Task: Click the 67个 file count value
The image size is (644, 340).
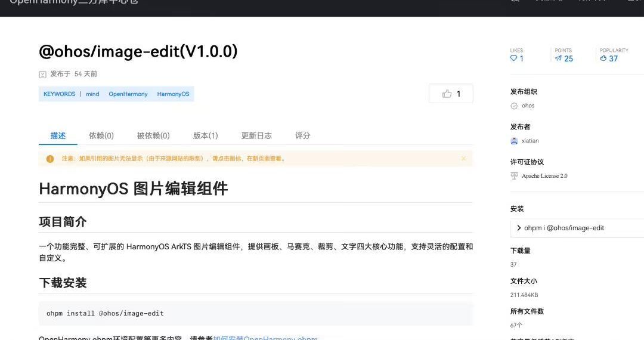Action: [x=516, y=325]
